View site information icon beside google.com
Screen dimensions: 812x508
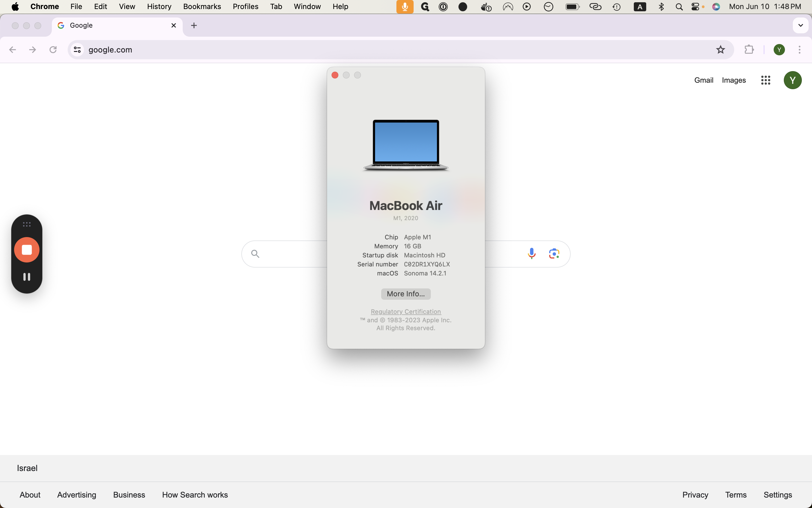click(77, 50)
